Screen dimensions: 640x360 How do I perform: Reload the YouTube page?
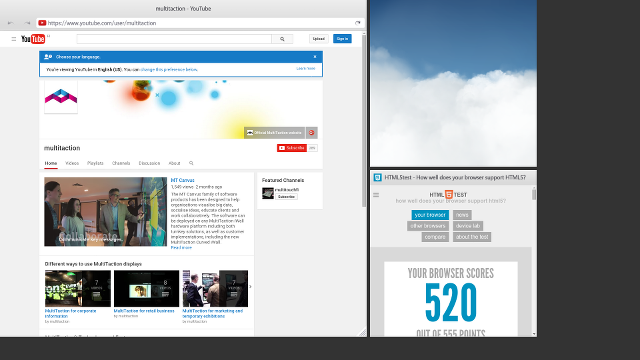(x=358, y=23)
